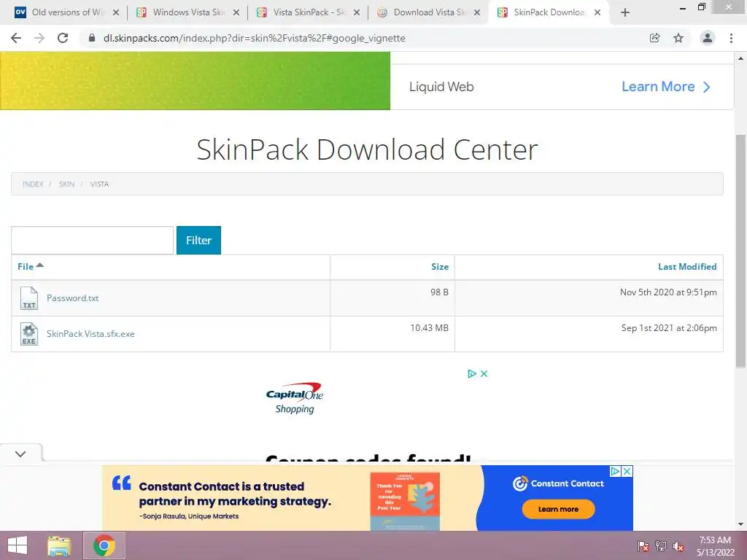The image size is (747, 560).
Task: Close the Vista SkinPack - SkinPack tab
Action: coord(356,13)
